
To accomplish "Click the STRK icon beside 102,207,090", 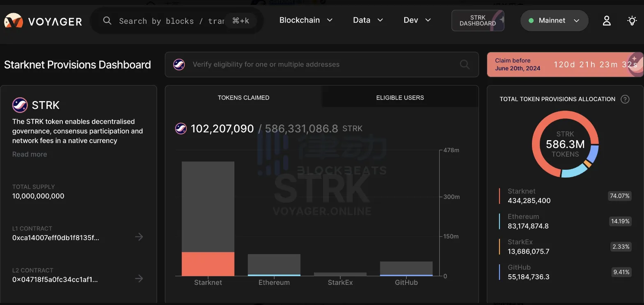I will (181, 129).
